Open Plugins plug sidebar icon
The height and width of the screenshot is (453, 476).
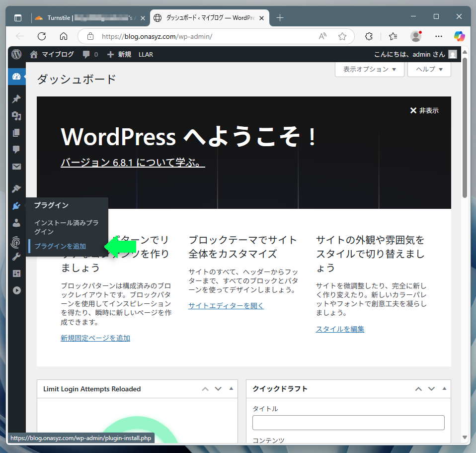point(16,206)
